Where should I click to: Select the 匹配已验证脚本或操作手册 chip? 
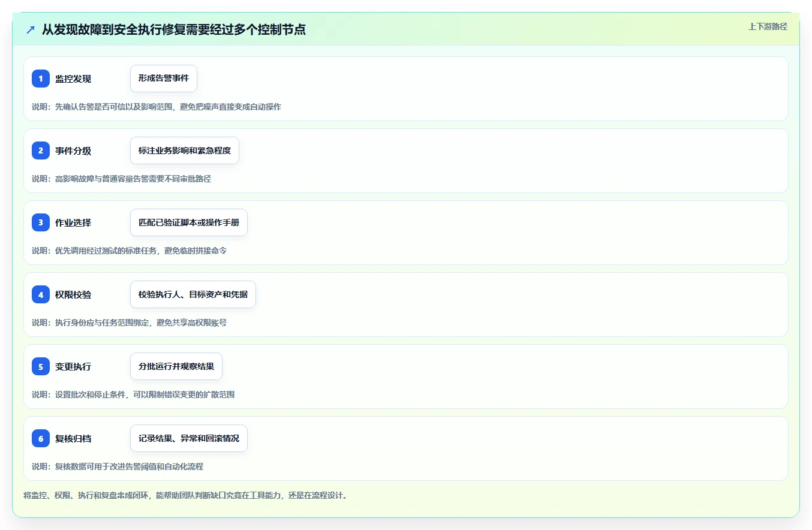coord(189,222)
